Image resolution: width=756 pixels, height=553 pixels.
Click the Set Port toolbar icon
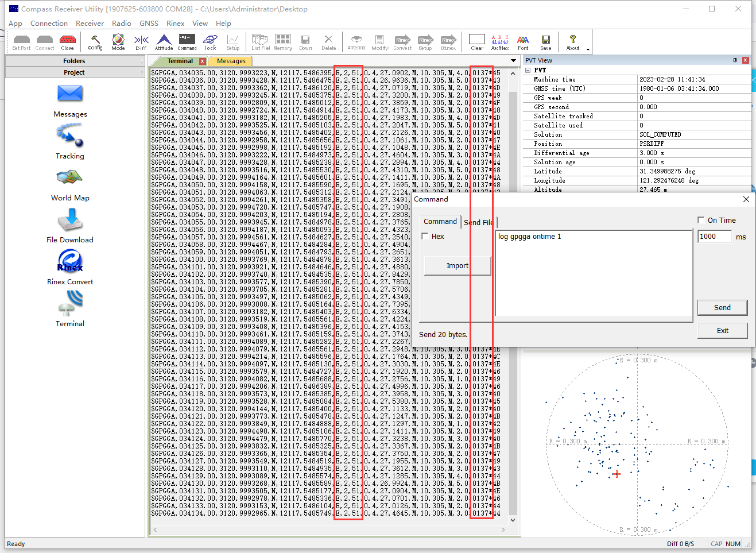[x=21, y=42]
